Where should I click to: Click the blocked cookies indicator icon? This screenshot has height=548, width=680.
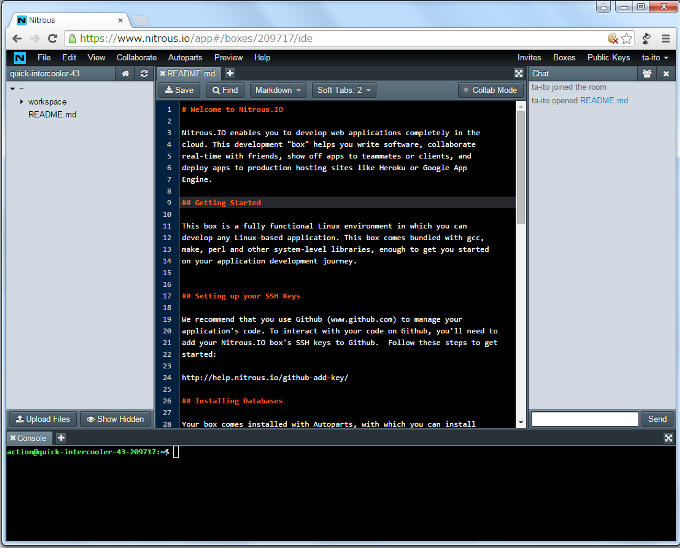tap(612, 39)
